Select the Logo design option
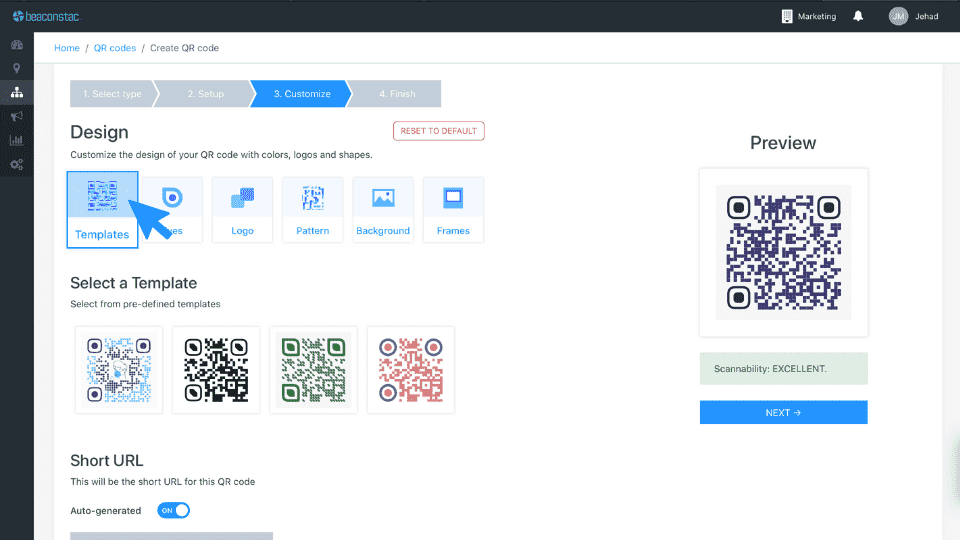The width and height of the screenshot is (960, 540). tap(242, 210)
